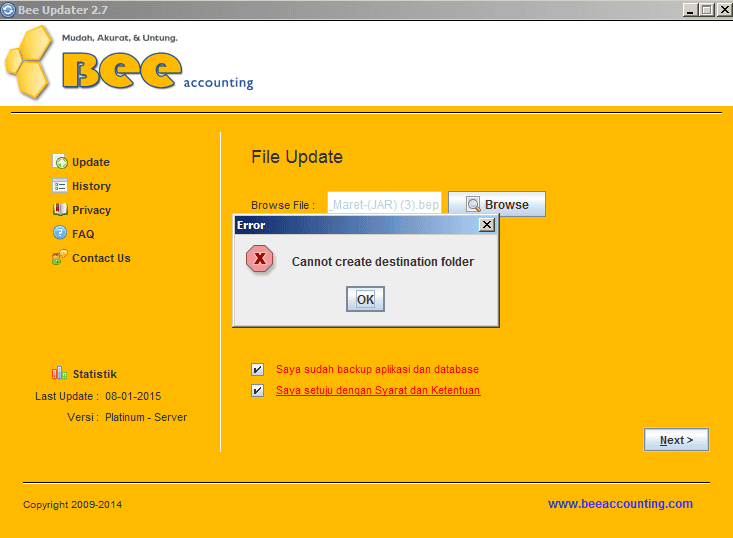Click the FAQ question mark icon
The image size is (733, 538).
(x=60, y=234)
